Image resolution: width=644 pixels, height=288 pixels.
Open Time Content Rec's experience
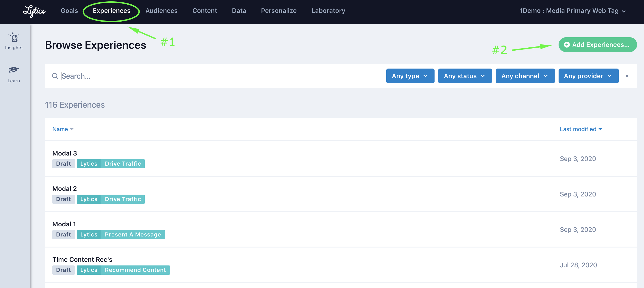point(82,259)
